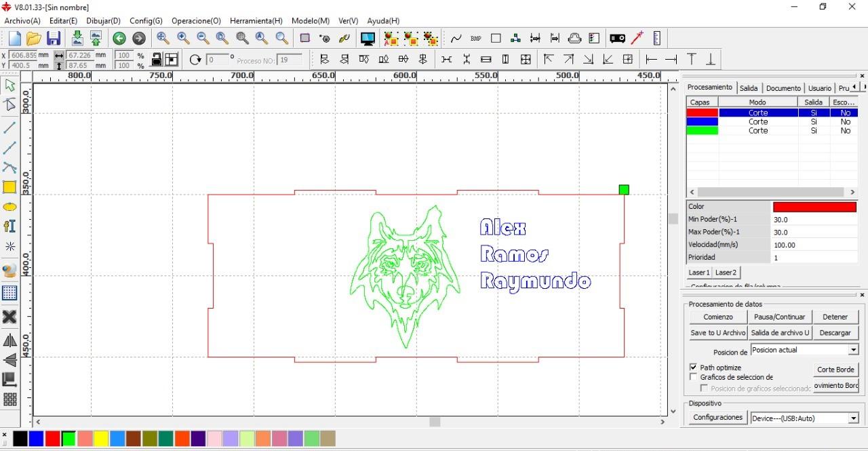
Task: Select the blue layer row in Capas list
Action: click(772, 122)
